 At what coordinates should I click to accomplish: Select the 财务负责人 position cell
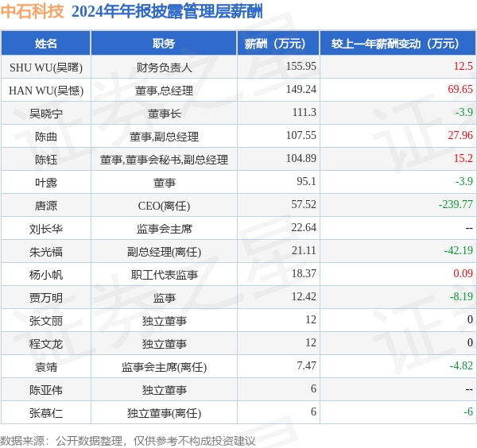click(164, 68)
